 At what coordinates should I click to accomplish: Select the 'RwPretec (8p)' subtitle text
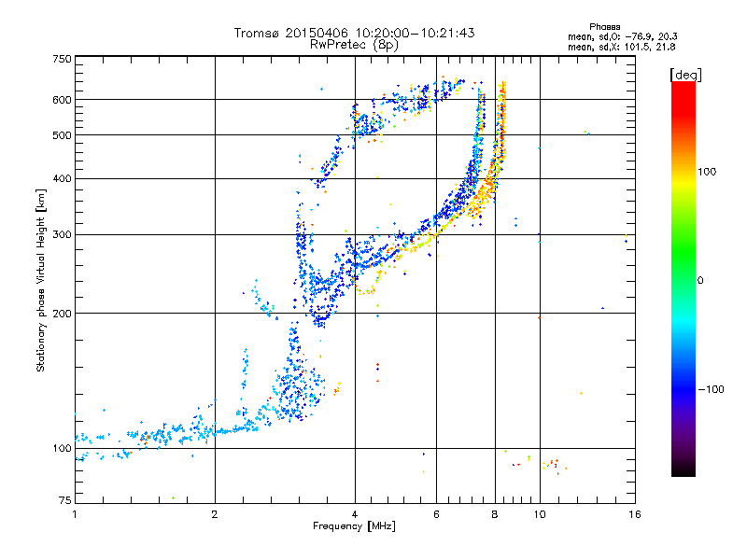coord(354,45)
